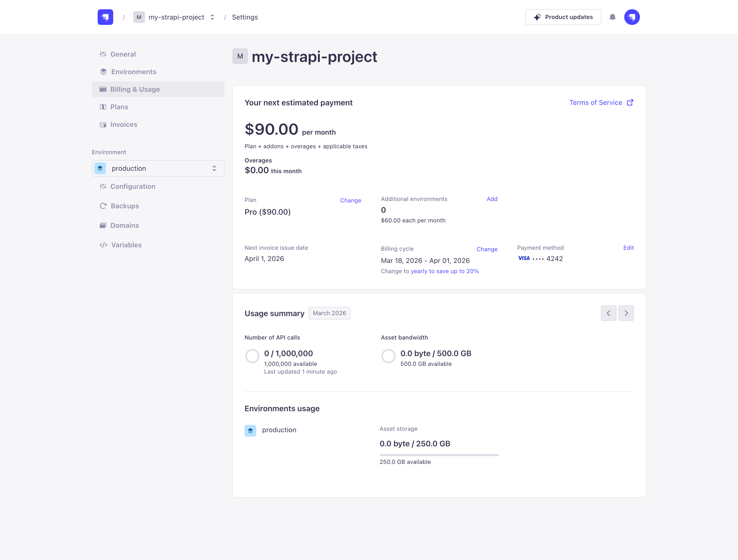Open the Domains settings
Viewport: 738px width, 560px height.
(x=125, y=225)
